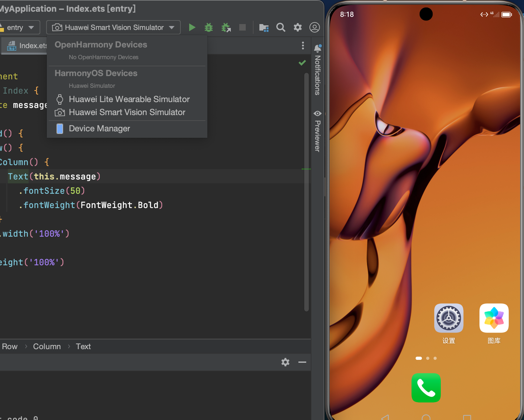This screenshot has width=524, height=420.
Task: Start debugging with the green bug icon
Action: coord(209,27)
